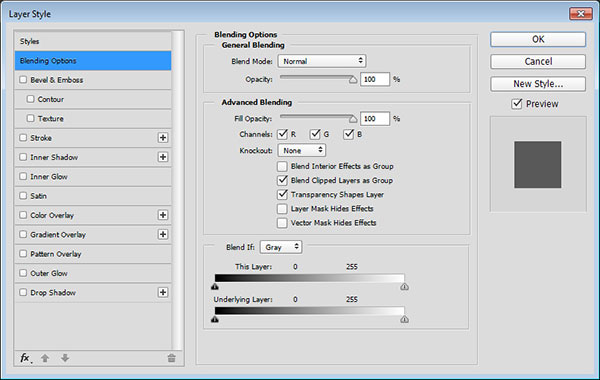Click the Cancel button
Viewport: 600px width, 380px height.
pyautogui.click(x=538, y=62)
